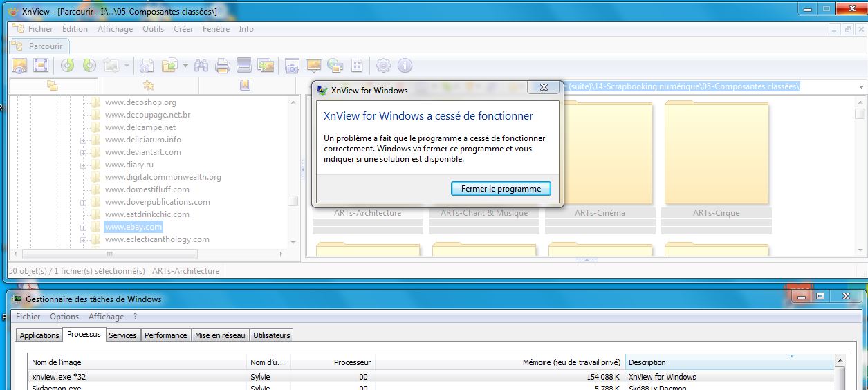Switch to Utilisateurs tab in Task Manager
This screenshot has width=868, height=390.
pyautogui.click(x=272, y=335)
